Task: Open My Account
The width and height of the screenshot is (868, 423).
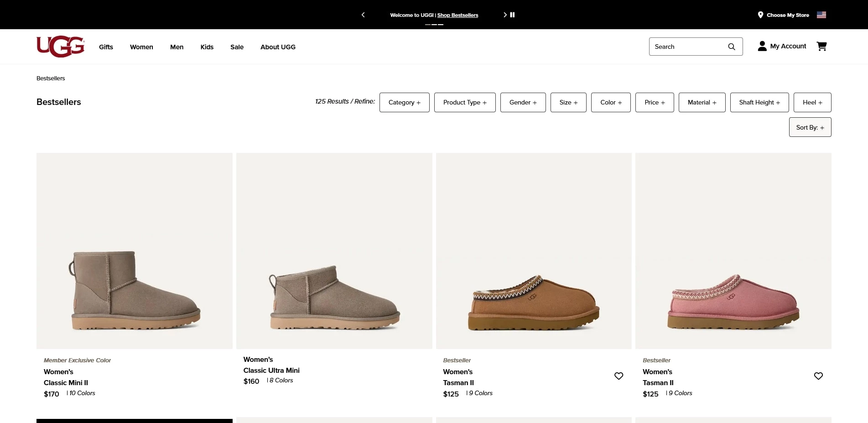Action: click(x=781, y=46)
